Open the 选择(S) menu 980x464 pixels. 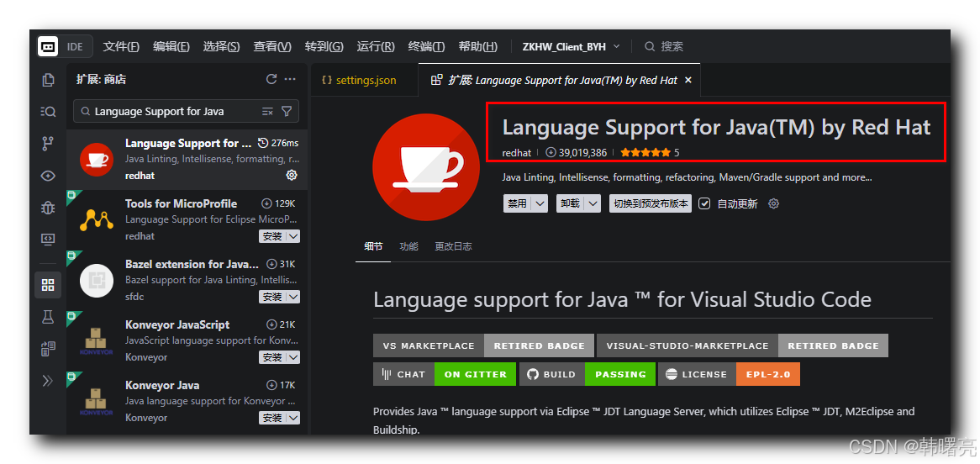pyautogui.click(x=221, y=46)
